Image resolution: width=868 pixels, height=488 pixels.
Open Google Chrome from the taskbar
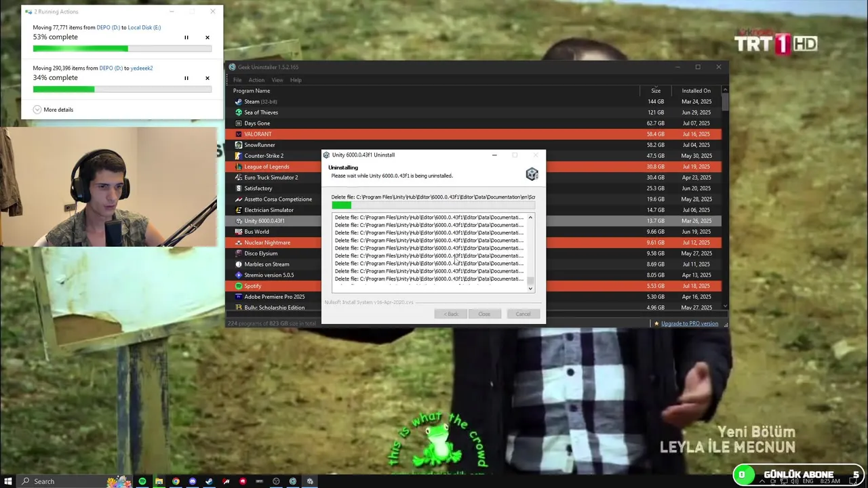pyautogui.click(x=176, y=481)
